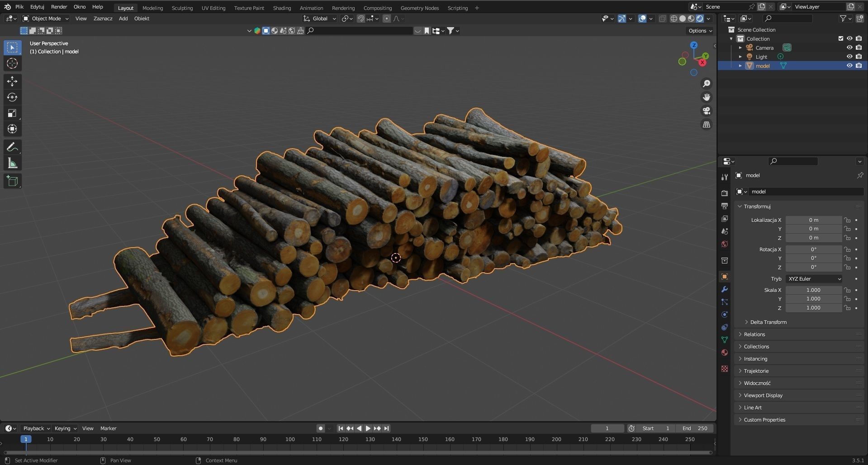Open Playback menu in timeline

pos(36,428)
